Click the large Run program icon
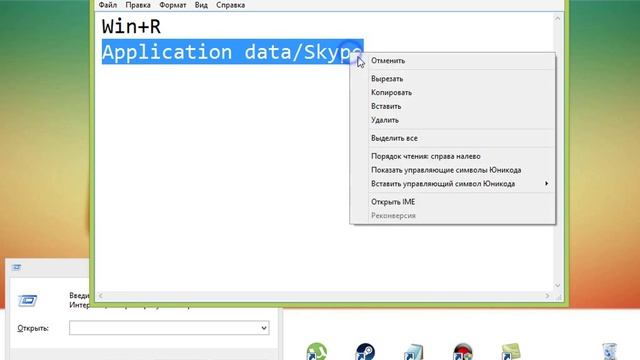This screenshot has height=360, width=640. (28, 301)
